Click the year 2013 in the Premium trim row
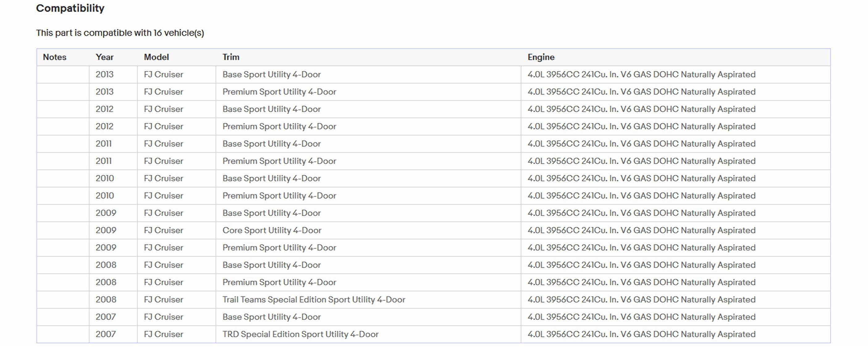 coord(104,92)
